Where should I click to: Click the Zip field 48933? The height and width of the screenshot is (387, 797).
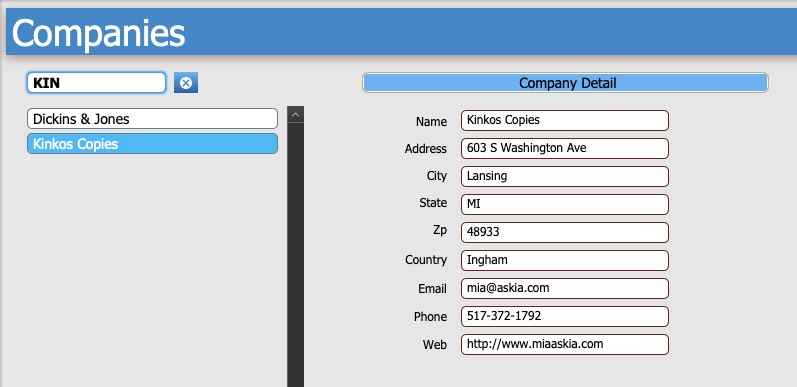[x=565, y=232]
